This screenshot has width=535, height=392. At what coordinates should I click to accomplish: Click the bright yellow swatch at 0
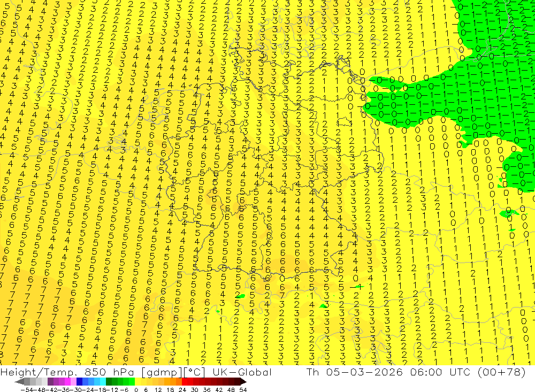tap(137, 382)
